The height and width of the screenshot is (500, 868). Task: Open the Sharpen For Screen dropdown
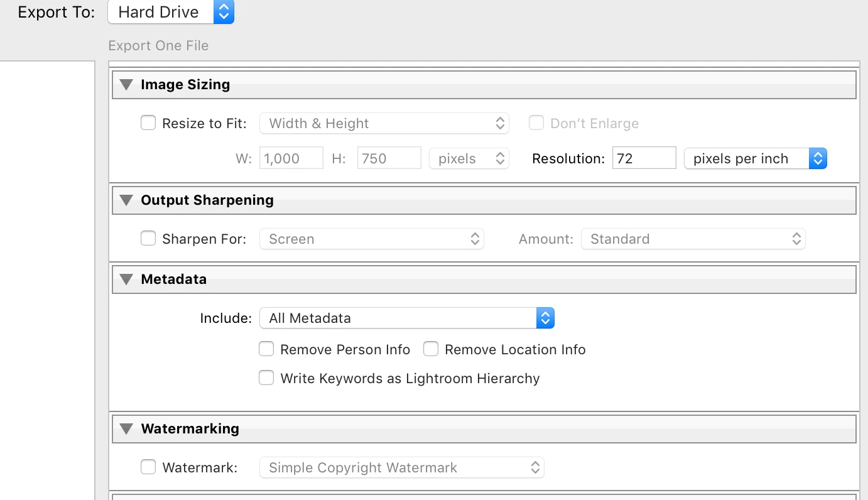click(371, 239)
